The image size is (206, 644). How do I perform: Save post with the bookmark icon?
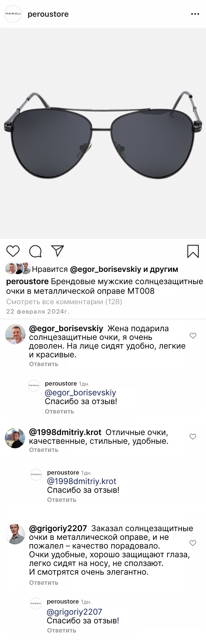point(193,251)
